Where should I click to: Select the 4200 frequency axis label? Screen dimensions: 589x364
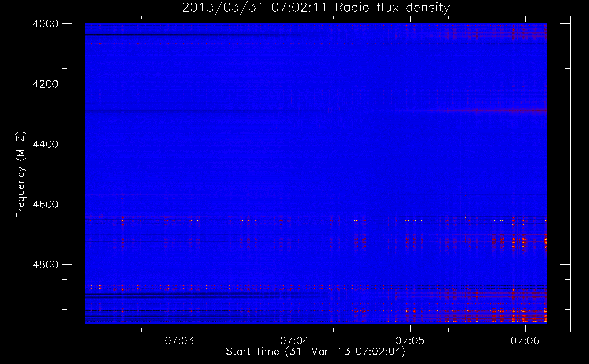[x=46, y=84]
